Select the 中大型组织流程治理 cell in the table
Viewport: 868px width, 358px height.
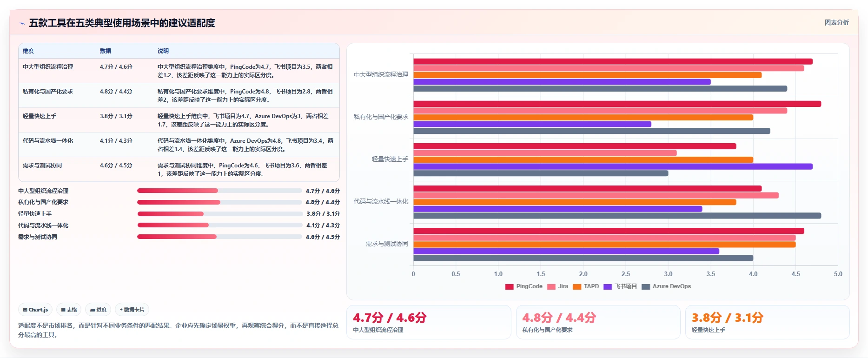click(x=48, y=67)
